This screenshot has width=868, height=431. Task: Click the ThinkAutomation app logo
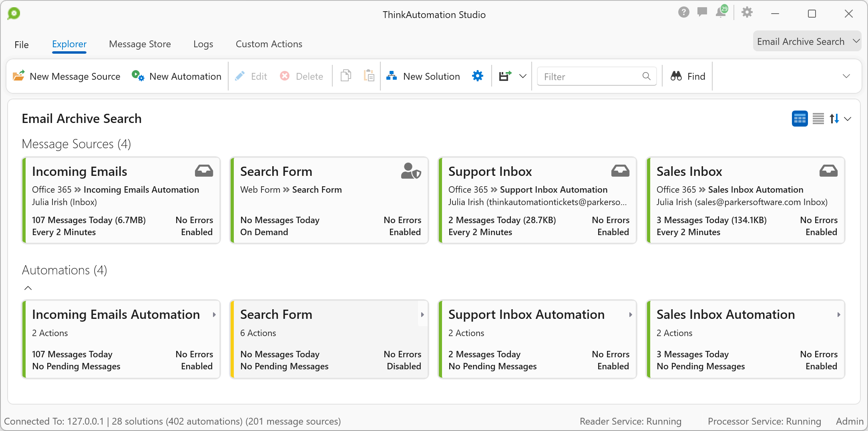14,14
